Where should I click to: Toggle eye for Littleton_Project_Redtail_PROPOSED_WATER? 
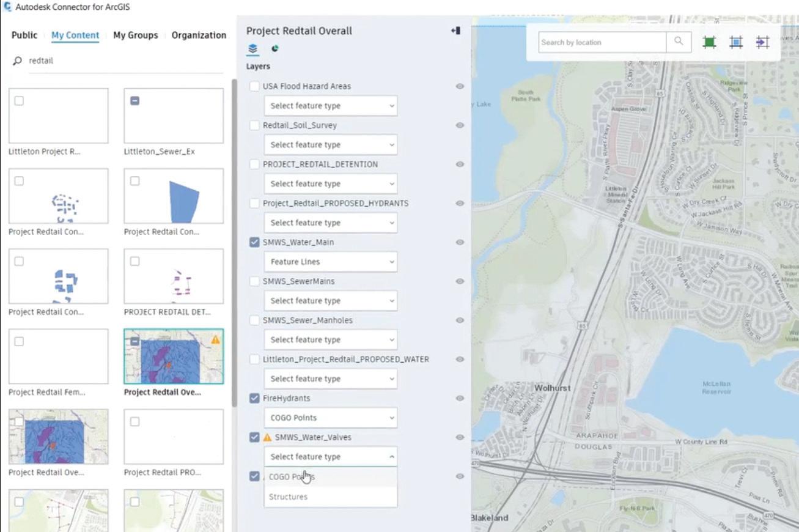(x=460, y=359)
